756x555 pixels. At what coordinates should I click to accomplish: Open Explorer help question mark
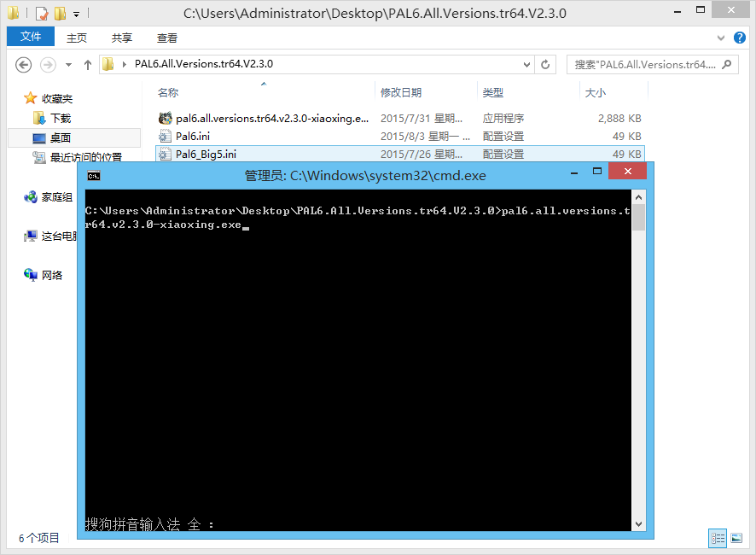tap(739, 38)
